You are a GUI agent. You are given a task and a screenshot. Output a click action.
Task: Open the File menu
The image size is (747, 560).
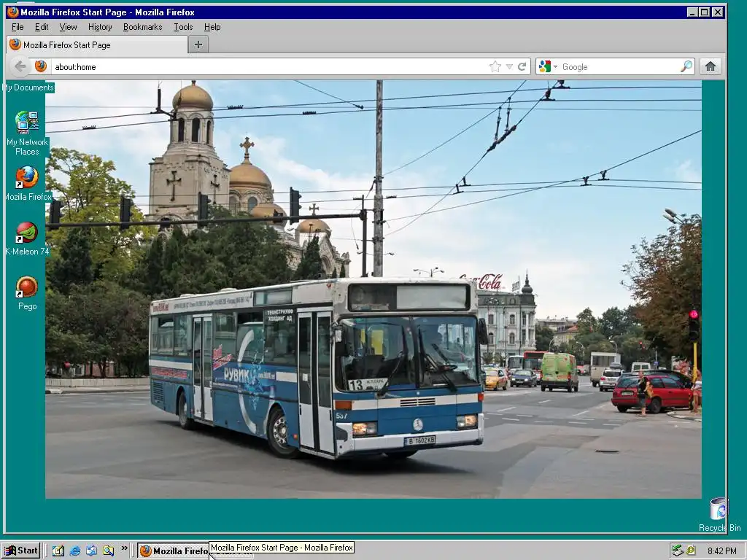point(18,27)
